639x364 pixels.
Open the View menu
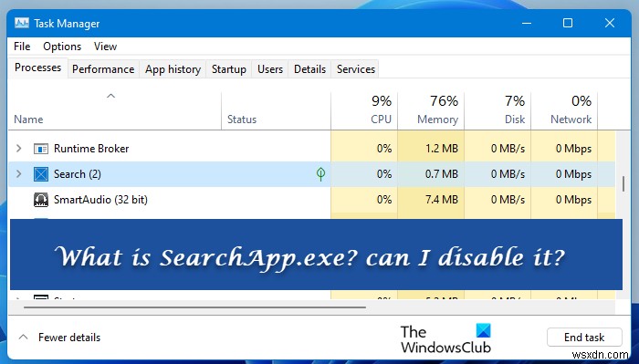point(105,47)
